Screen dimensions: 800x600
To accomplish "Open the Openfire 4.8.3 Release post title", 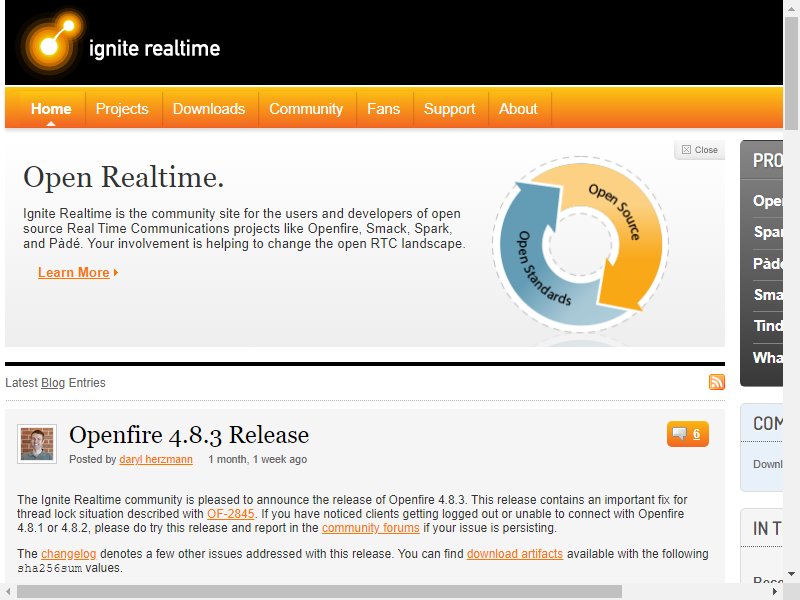I will tap(189, 435).
